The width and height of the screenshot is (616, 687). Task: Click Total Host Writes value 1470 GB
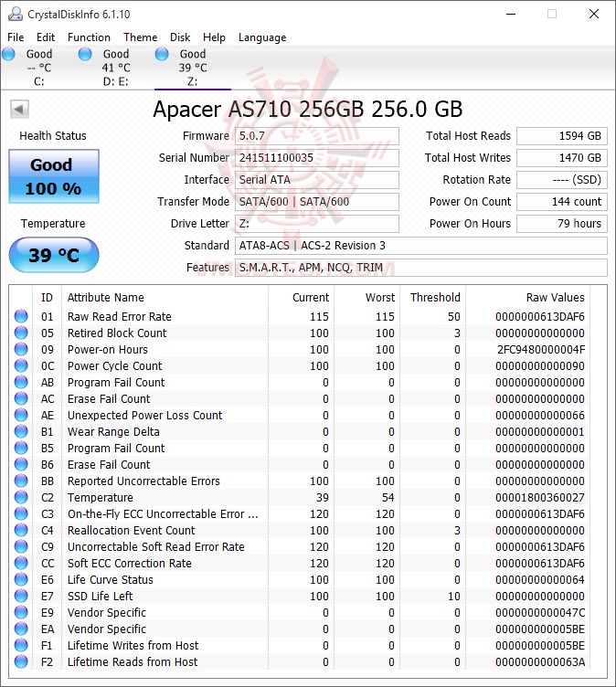click(x=562, y=158)
